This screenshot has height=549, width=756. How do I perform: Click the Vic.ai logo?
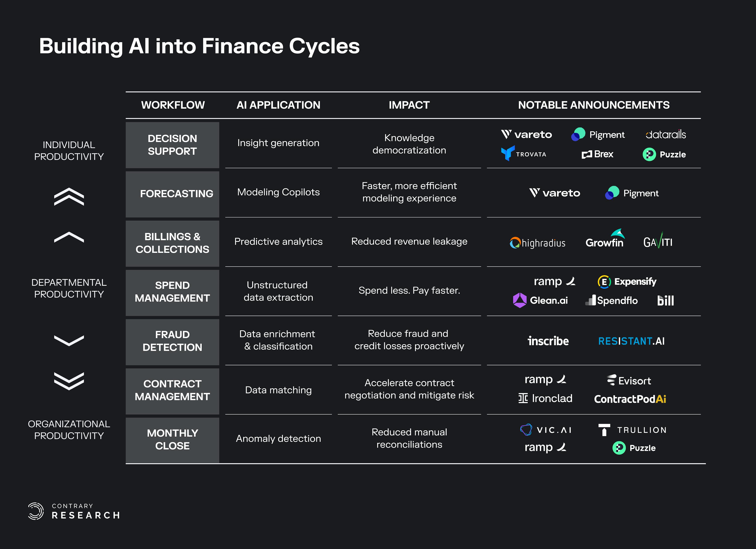[x=546, y=430]
